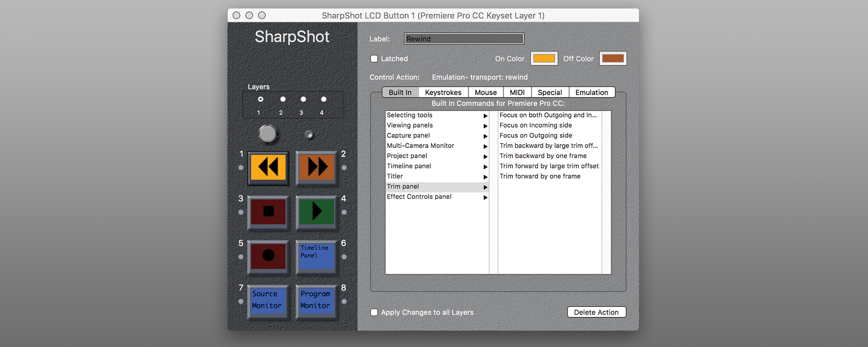Click the LED dot beside button 8
Viewport: 868px width, 347px height.
(x=344, y=302)
